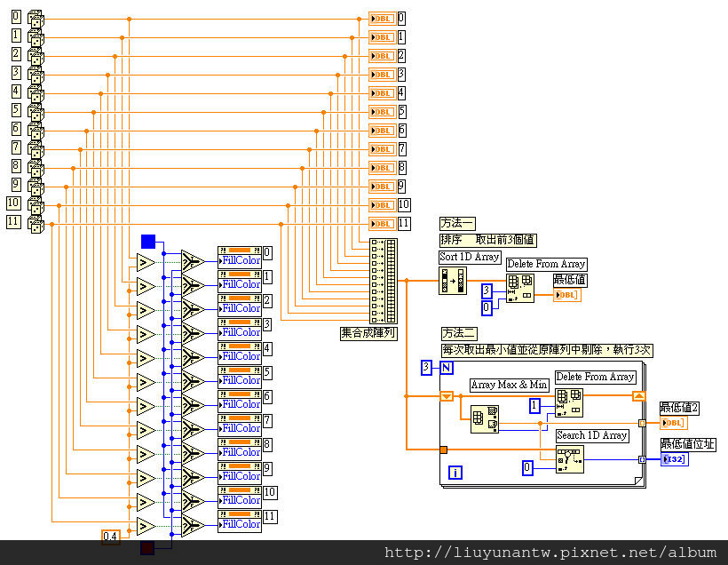Screen dimensions: 728x565
Task: Click the constant 0 below the 方法一 constant 3
Action: [487, 307]
